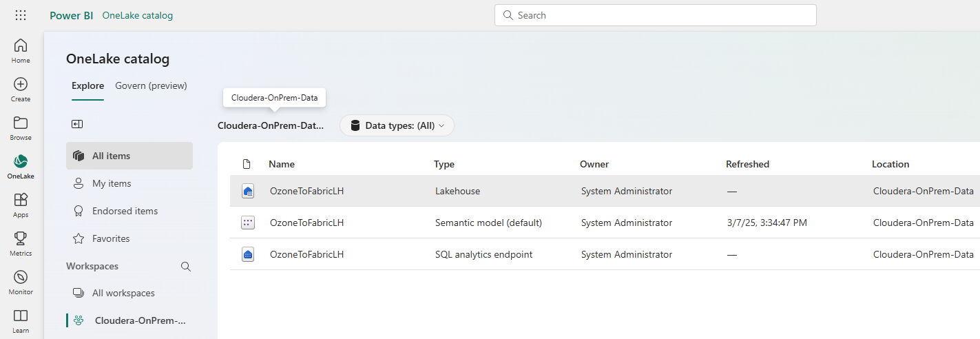Open the OzoneToFabricLH SQL analytics endpoint
This screenshot has height=339, width=980.
tap(306, 254)
